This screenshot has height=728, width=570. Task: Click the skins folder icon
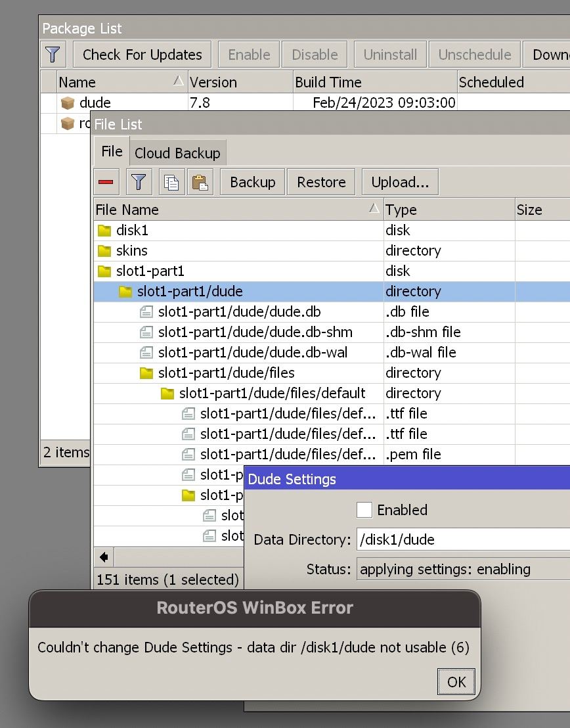104,251
